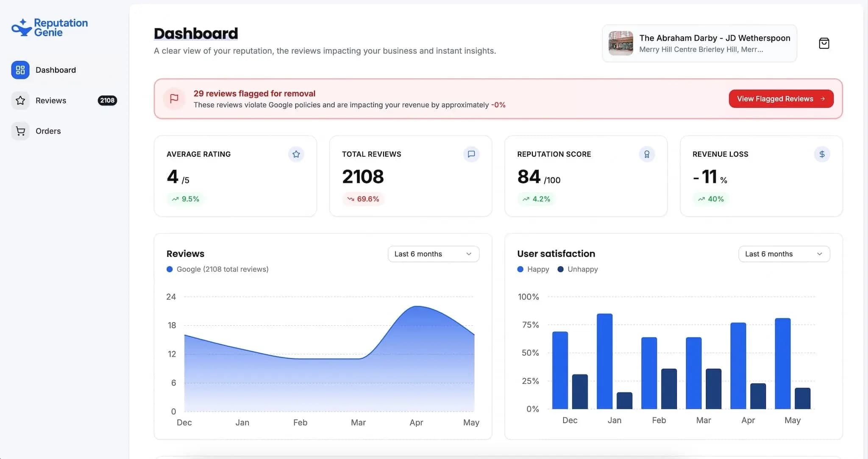Click the star icon next to Reviews

(x=20, y=100)
